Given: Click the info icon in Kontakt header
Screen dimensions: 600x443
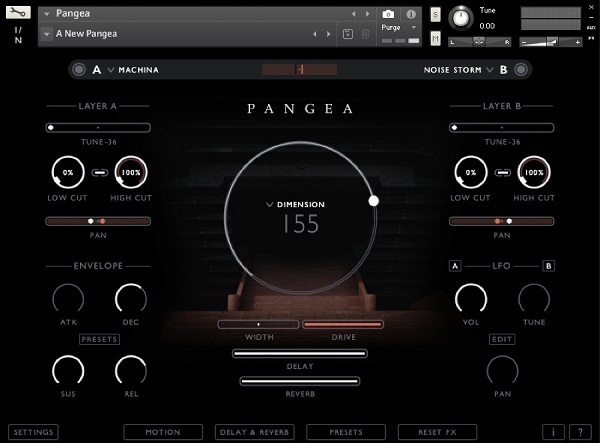Looking at the screenshot, I should coord(411,15).
